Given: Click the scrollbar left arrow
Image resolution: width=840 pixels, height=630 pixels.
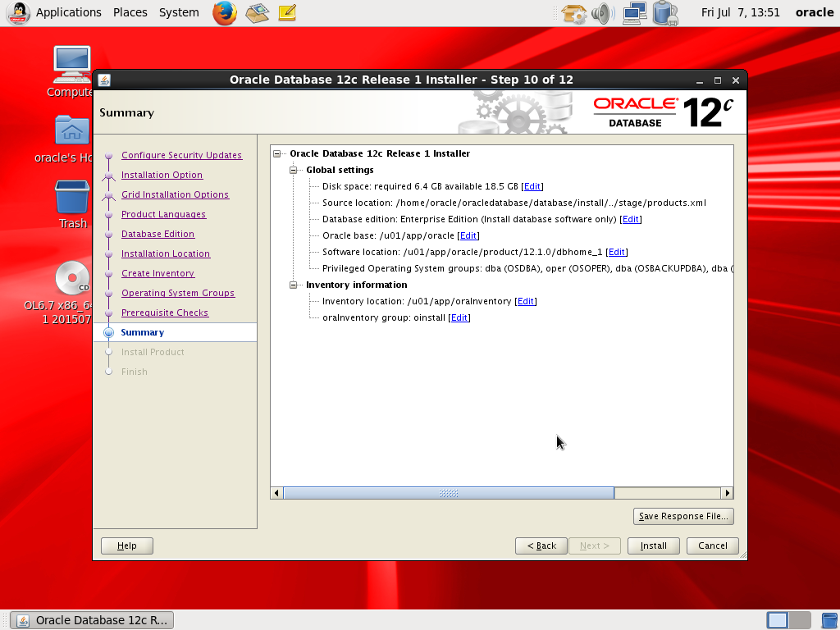Looking at the screenshot, I should click(276, 493).
